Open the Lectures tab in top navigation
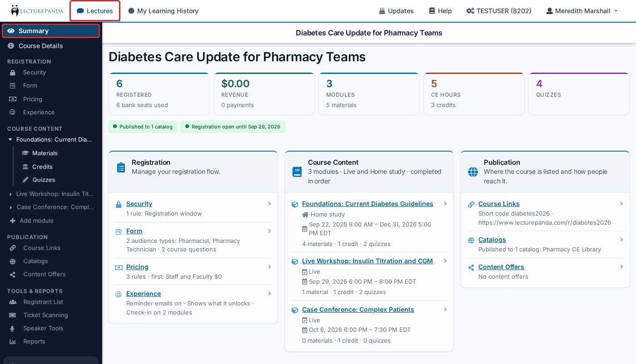This screenshot has width=636, height=364. click(95, 11)
